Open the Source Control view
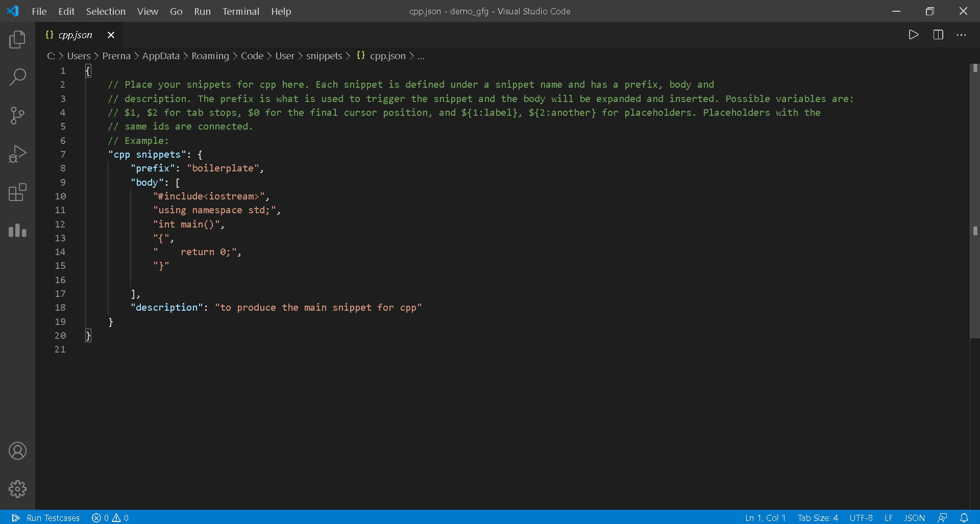This screenshot has height=524, width=980. [17, 115]
